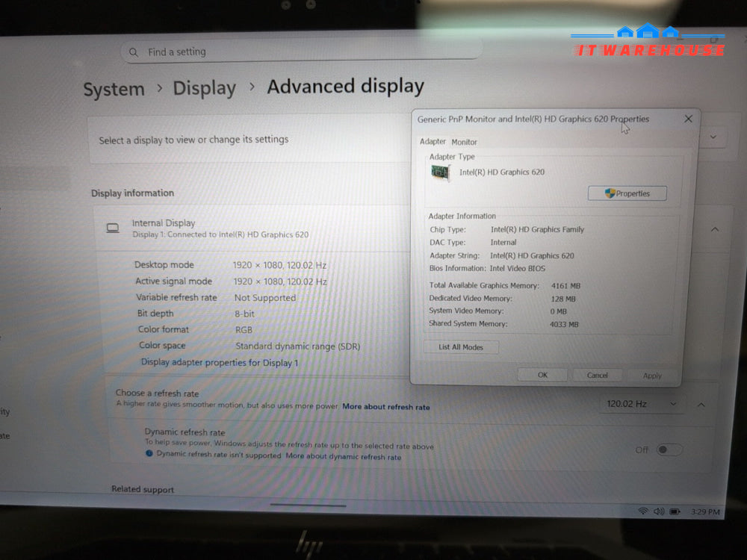Click the List All Modes button
747x560 pixels.
(461, 347)
